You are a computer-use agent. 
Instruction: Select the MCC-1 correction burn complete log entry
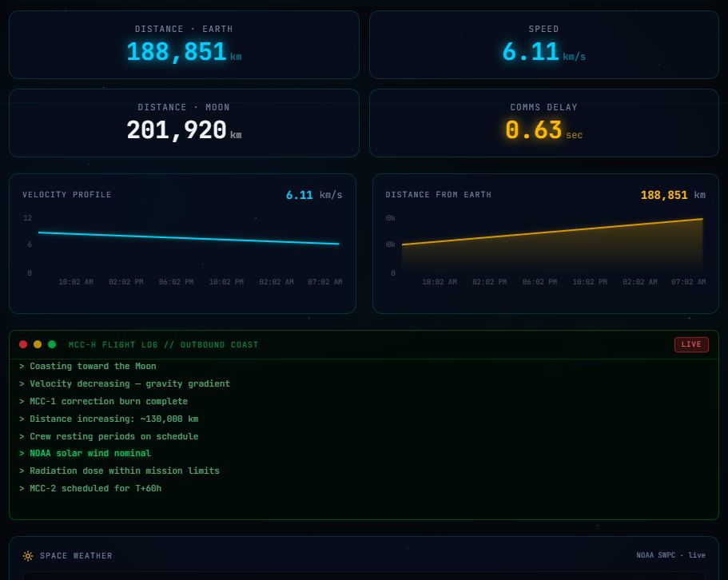point(109,402)
